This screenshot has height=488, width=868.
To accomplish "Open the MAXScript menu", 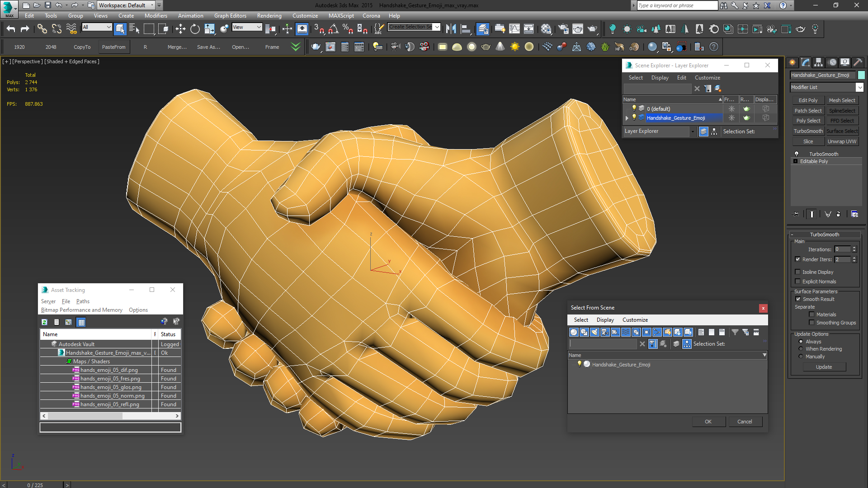I will pos(341,16).
